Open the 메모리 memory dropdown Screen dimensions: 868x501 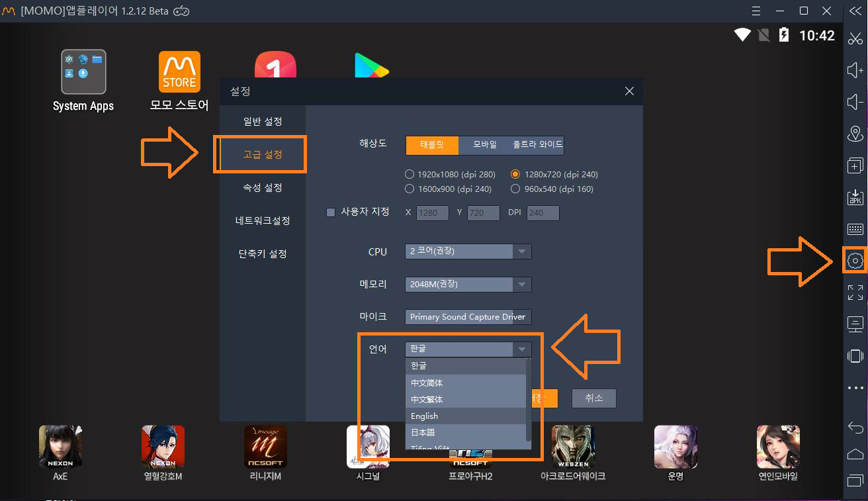coord(521,284)
